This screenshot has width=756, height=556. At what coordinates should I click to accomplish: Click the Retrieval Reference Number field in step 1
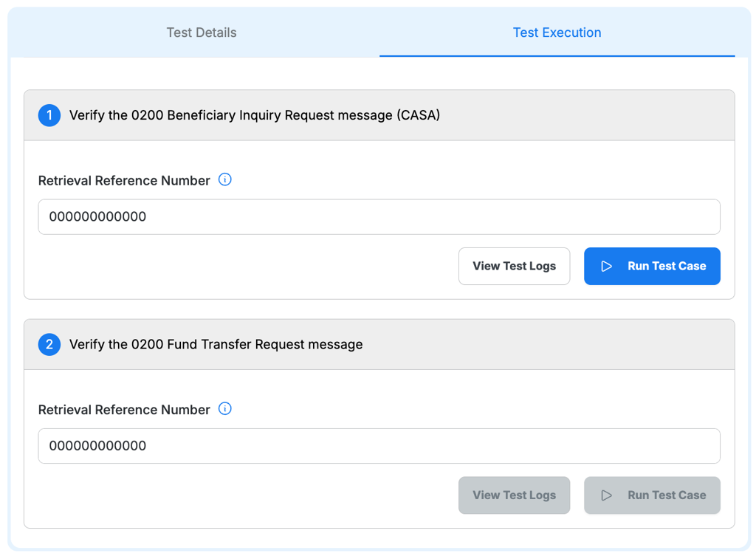tap(379, 216)
